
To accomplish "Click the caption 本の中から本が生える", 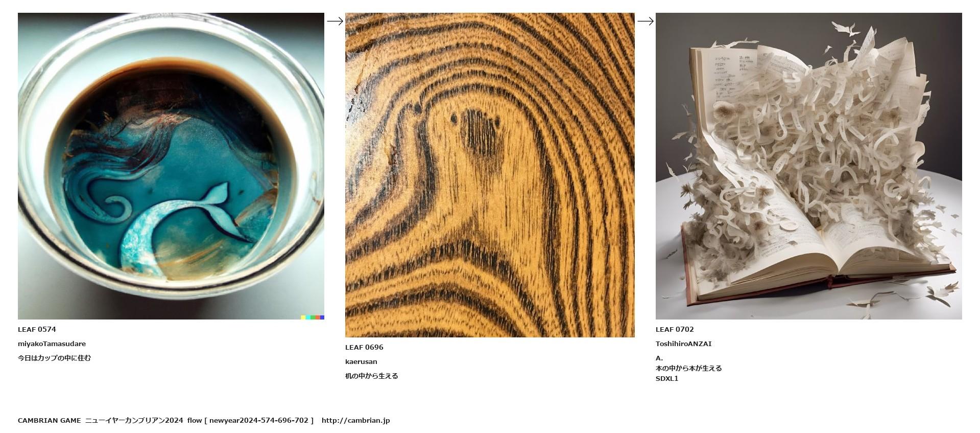I will point(688,368).
